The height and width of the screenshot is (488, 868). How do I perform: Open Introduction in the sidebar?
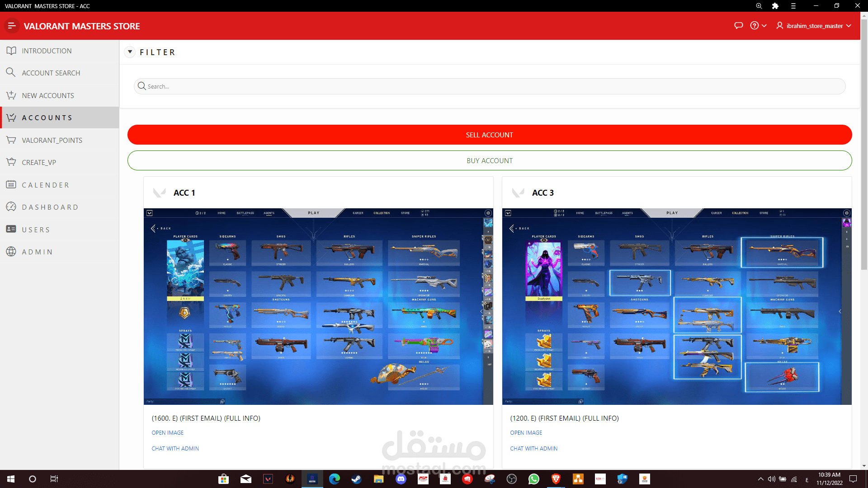click(x=47, y=51)
